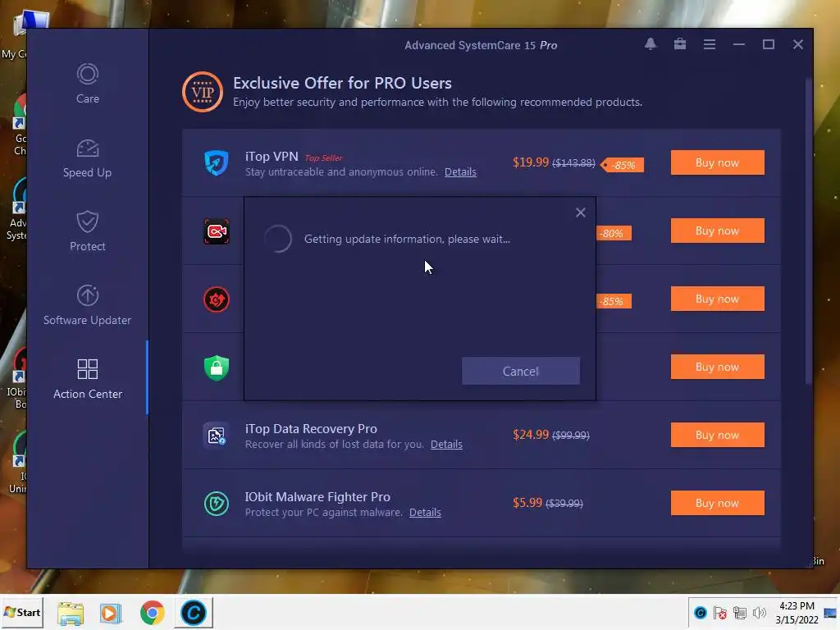Screen dimensions: 840x630
Task: Open Software Updater from sidebar
Action: pos(87,305)
